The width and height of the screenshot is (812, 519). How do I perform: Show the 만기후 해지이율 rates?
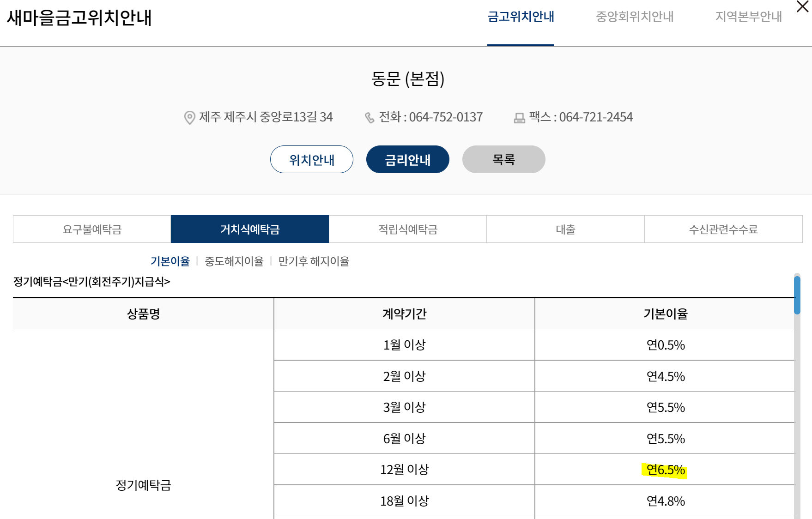(314, 261)
